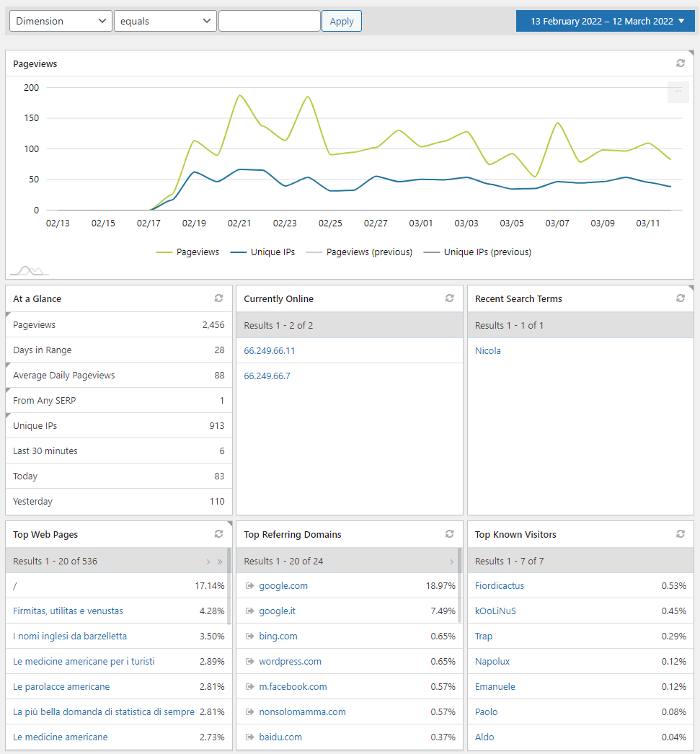This screenshot has width=700, height=754.
Task: Click the external link icon beside google.com
Action: (x=248, y=585)
